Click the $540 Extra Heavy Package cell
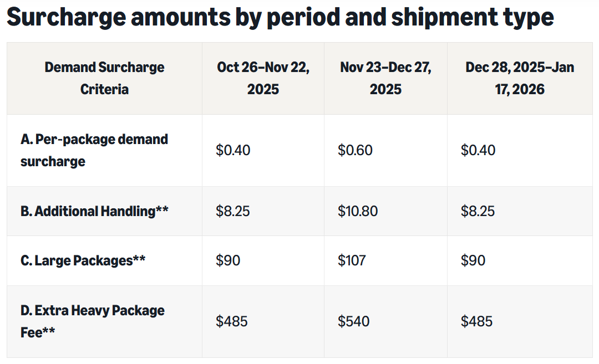 353,321
